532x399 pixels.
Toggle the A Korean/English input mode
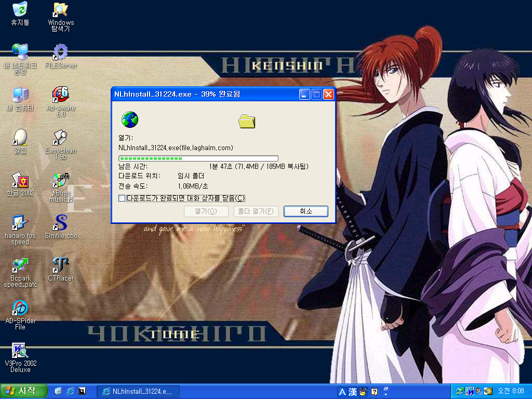pyautogui.click(x=342, y=392)
